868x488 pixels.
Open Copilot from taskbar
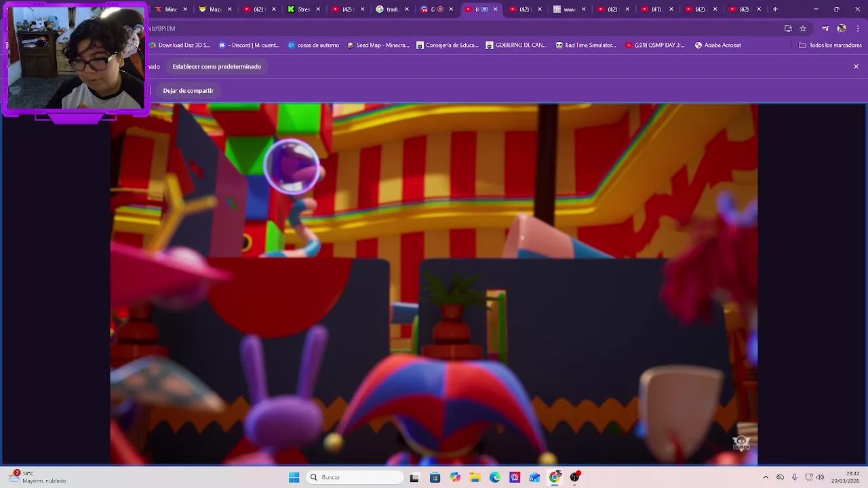455,477
